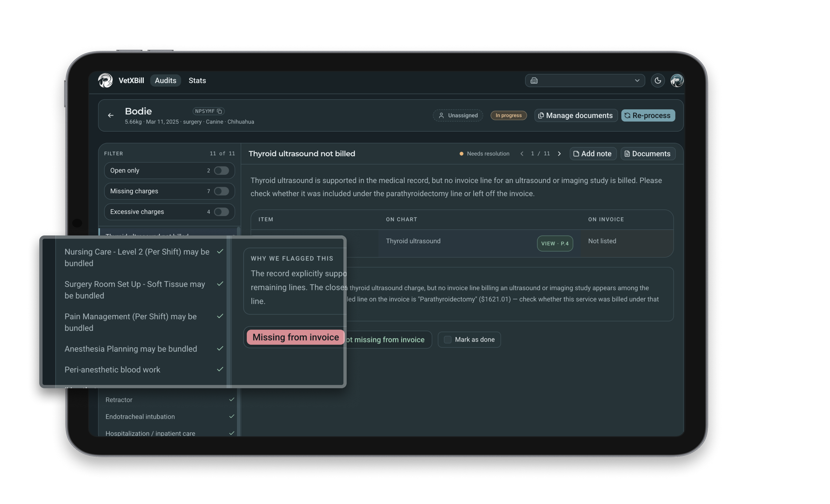
Task: Click Add note button
Action: pyautogui.click(x=592, y=153)
